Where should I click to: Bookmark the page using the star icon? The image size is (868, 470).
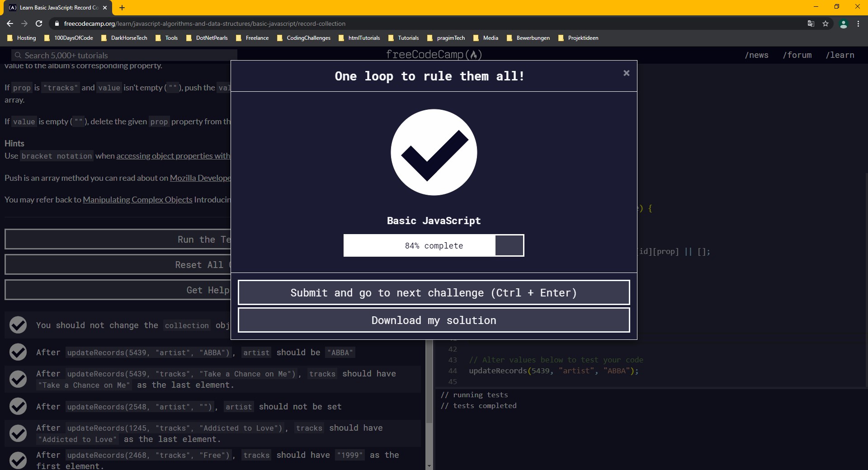[x=826, y=23]
